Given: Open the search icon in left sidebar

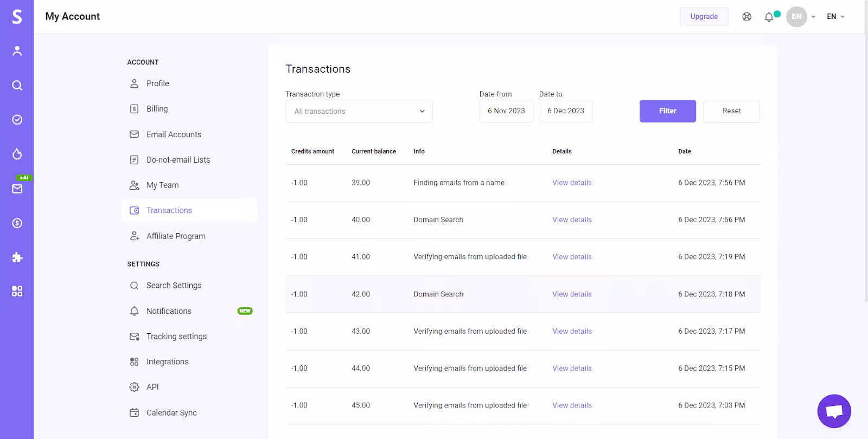Looking at the screenshot, I should click(x=17, y=86).
